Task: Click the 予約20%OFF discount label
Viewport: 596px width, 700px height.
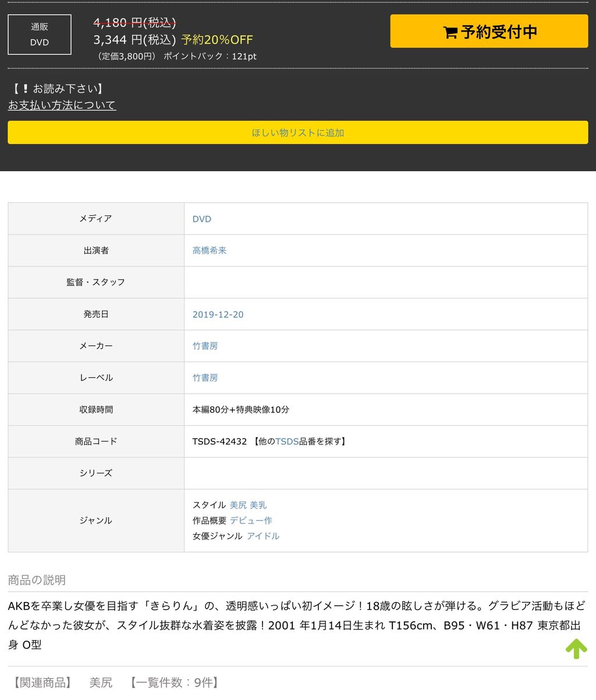Action: pos(217,40)
